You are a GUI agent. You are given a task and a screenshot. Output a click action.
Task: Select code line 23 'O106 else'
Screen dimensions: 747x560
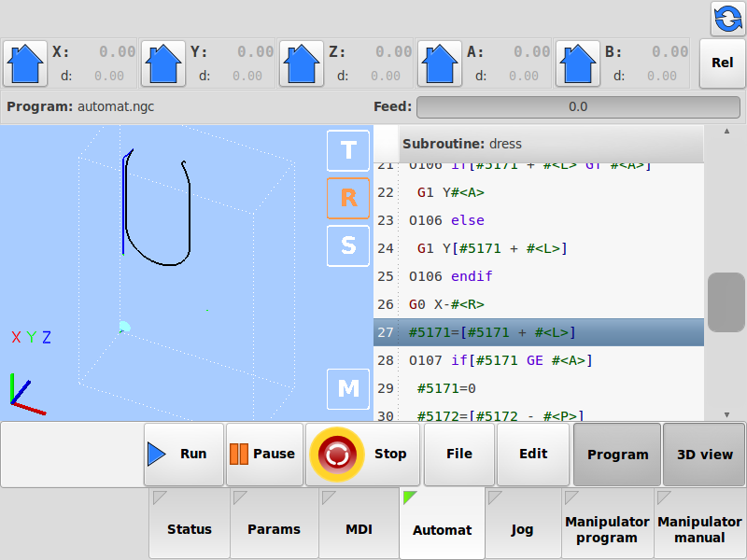pyautogui.click(x=539, y=220)
